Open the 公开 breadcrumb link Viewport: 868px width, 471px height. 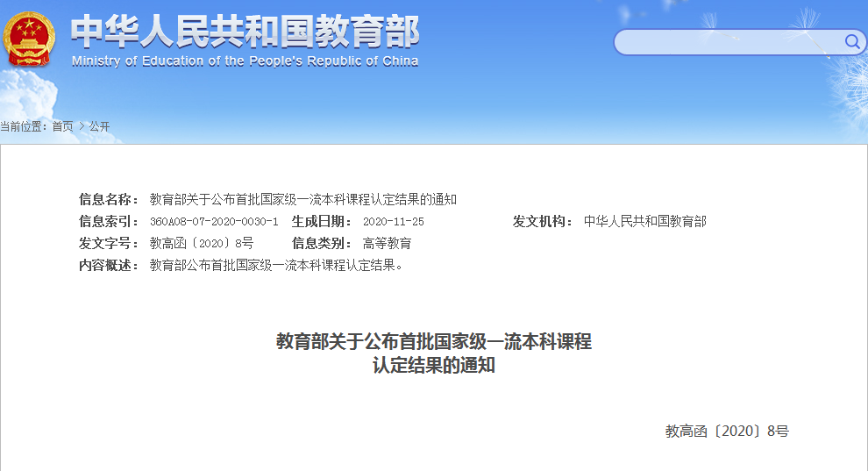[100, 127]
